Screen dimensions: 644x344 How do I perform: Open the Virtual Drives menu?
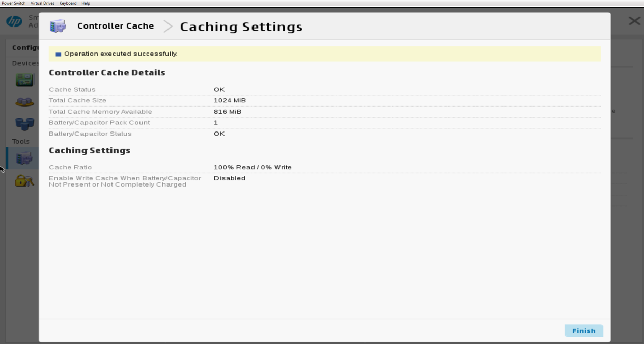point(42,3)
